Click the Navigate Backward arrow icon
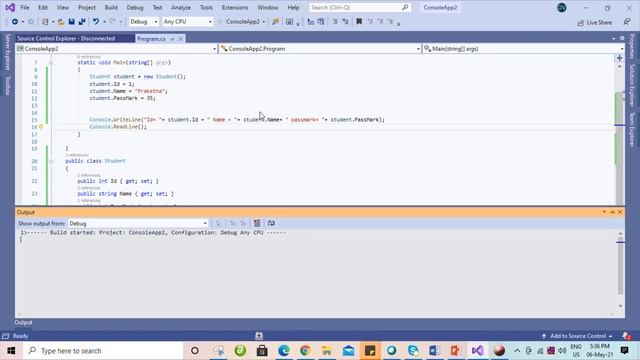Image resolution: width=640 pixels, height=360 pixels. point(15,22)
